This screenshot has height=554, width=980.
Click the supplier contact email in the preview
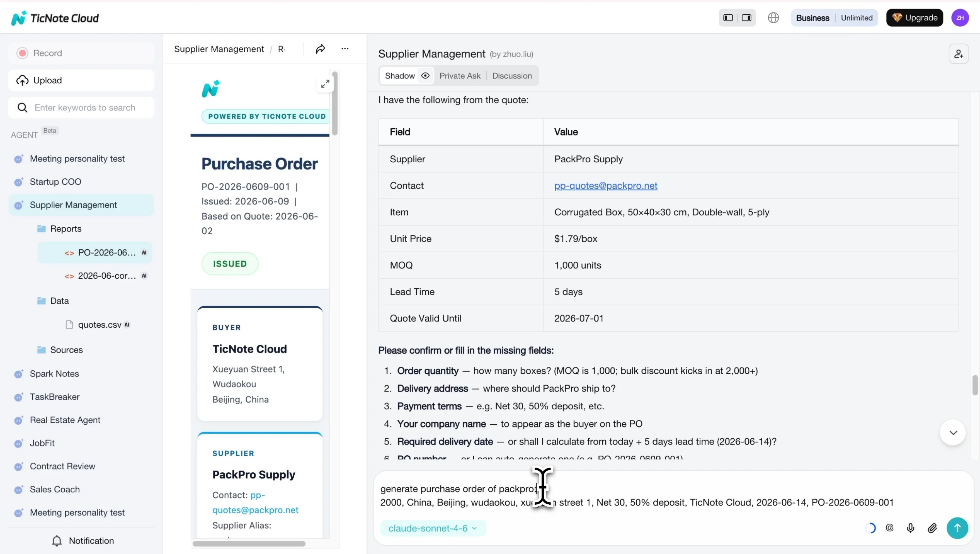point(255,503)
